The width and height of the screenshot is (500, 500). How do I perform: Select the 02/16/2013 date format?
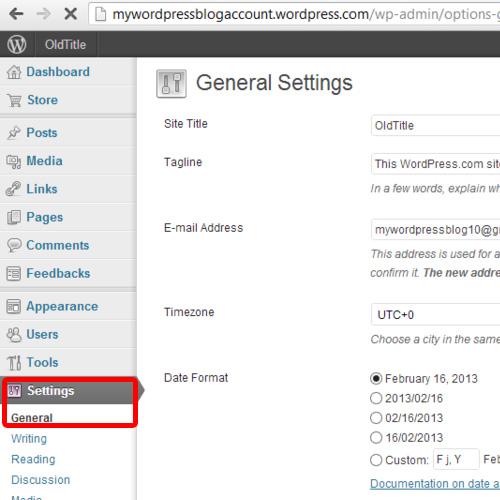point(376,418)
